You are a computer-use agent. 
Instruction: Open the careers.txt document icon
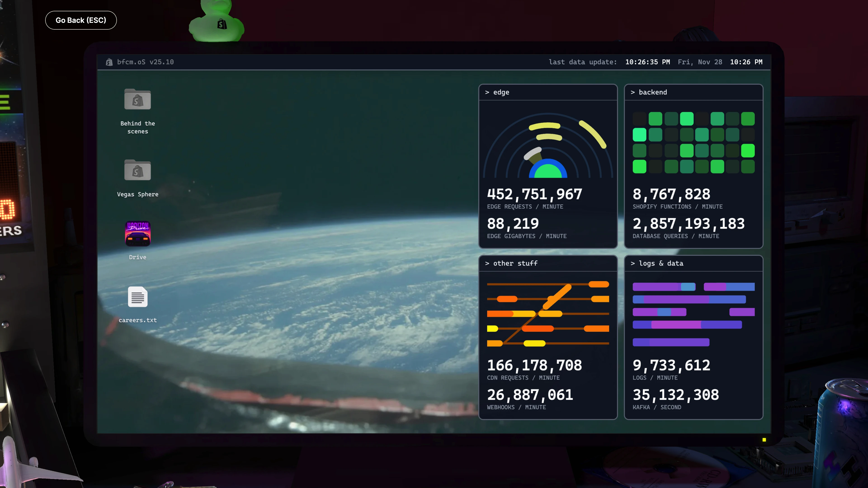point(137,297)
